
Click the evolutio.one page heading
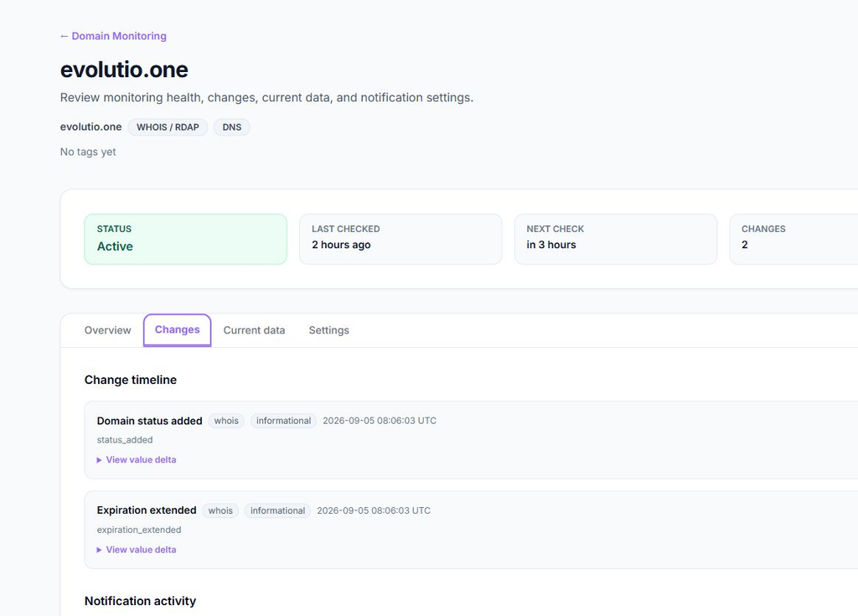click(124, 70)
